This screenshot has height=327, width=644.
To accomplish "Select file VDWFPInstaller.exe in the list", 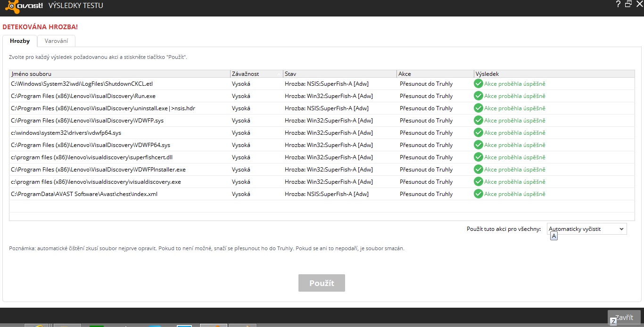I will tap(98, 170).
